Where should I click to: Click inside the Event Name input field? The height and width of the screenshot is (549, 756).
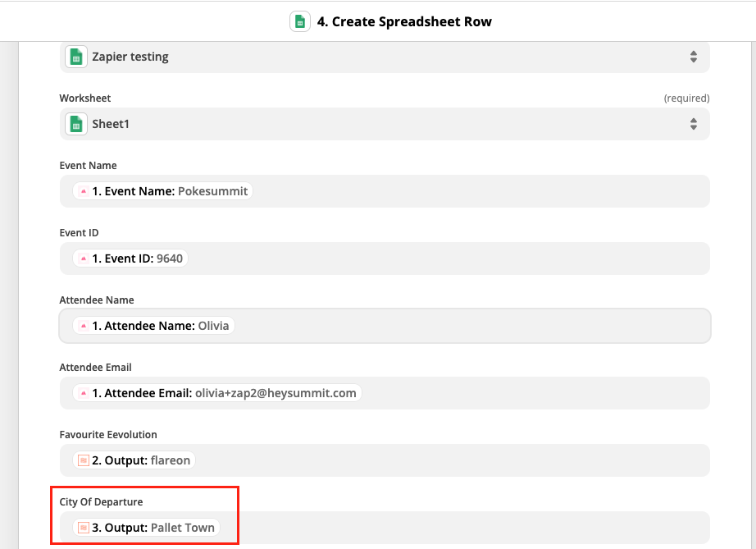(385, 191)
